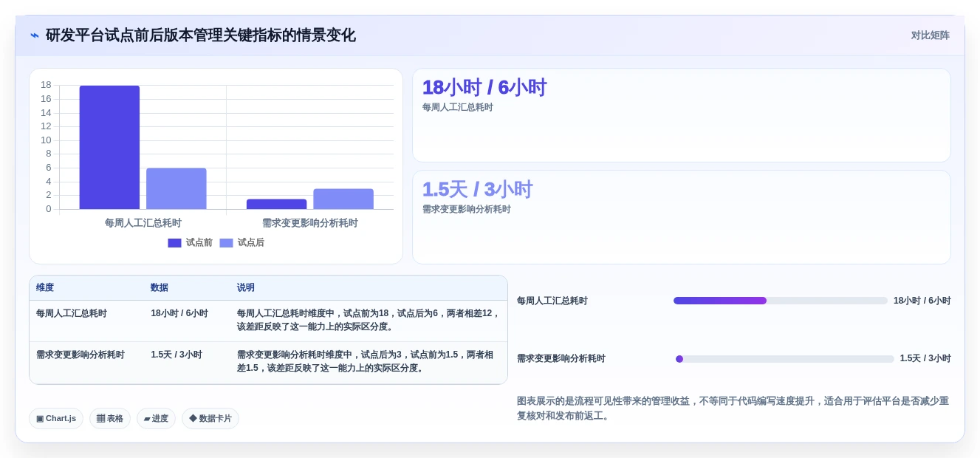Click the 说明 column header

tap(246, 287)
